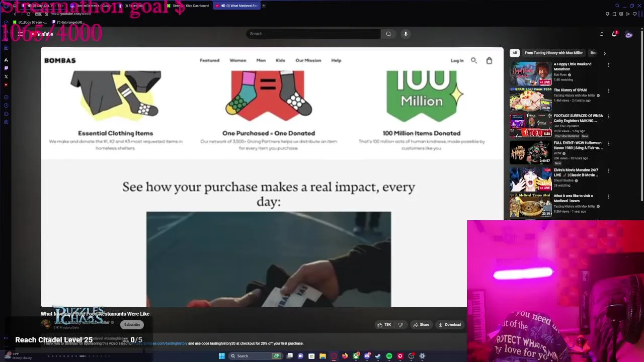Screen dimensions: 644x362
Task: Open Task View from taskbar
Action: pyautogui.click(x=290, y=356)
